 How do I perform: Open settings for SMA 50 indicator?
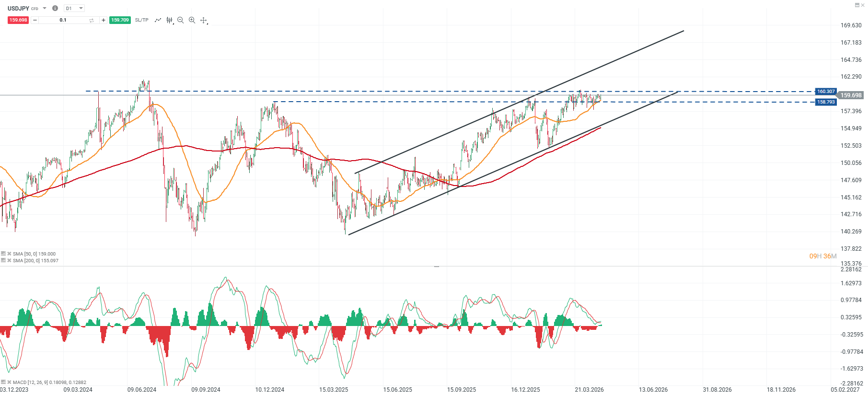(3, 254)
